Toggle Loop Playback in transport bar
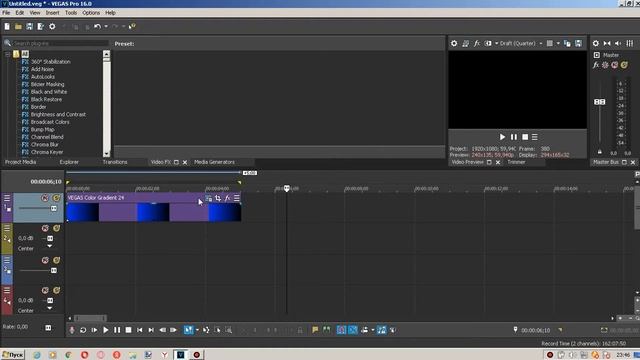Viewport: 640px width, 360px height. click(x=83, y=330)
